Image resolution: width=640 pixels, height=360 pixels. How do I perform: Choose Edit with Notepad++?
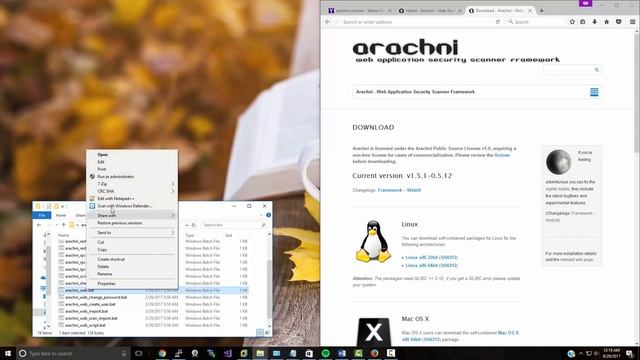(116, 199)
